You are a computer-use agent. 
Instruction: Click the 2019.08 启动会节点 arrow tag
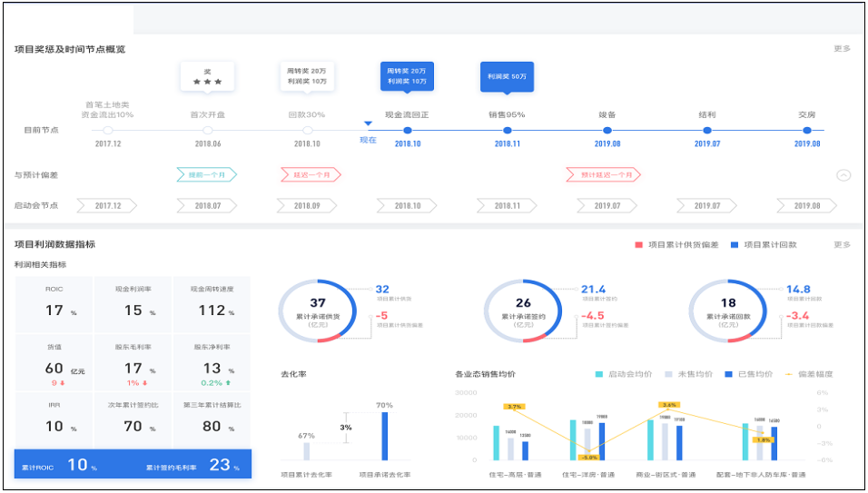(806, 206)
